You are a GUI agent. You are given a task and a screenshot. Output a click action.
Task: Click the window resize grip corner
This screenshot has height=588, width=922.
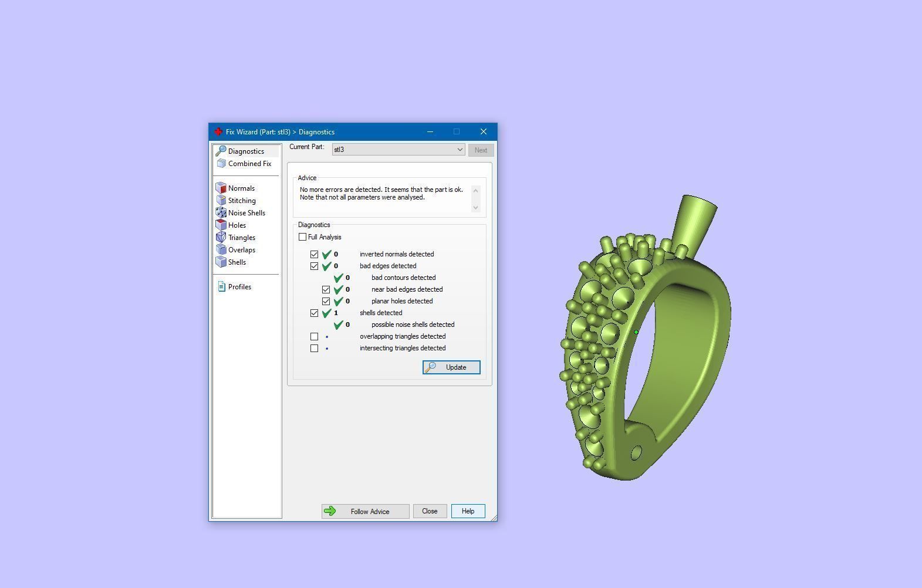(x=494, y=518)
